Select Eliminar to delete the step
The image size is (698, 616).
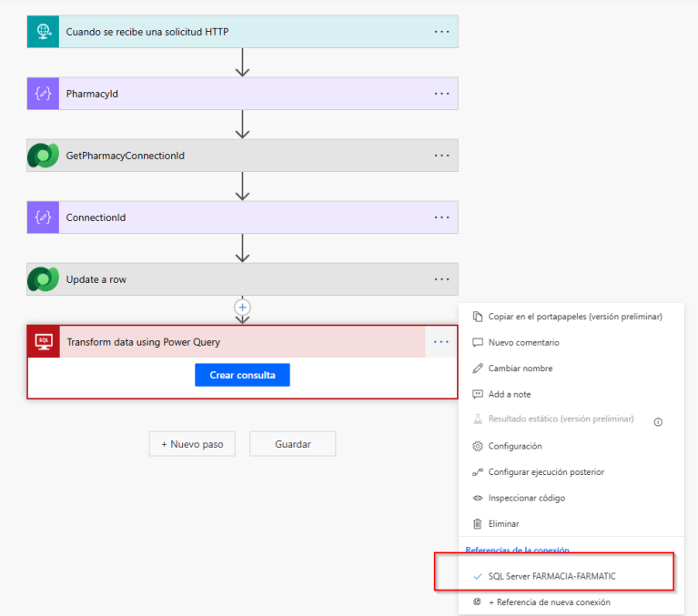click(x=572, y=523)
